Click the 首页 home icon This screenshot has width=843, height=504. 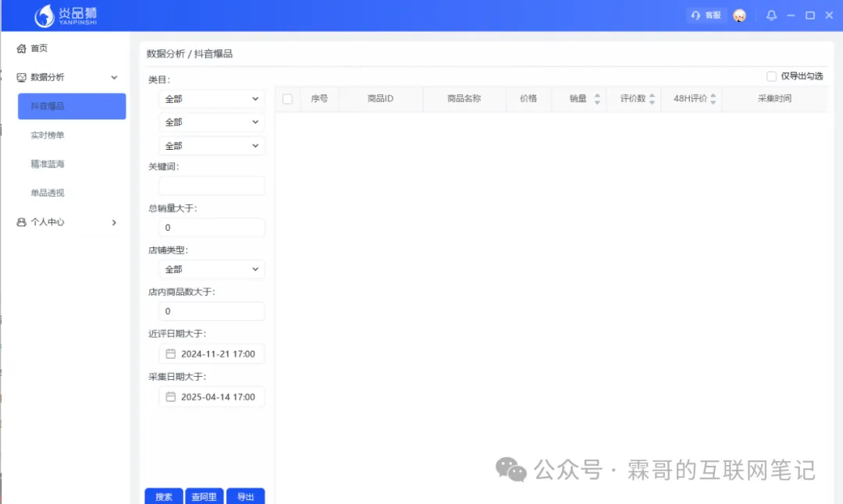click(22, 48)
